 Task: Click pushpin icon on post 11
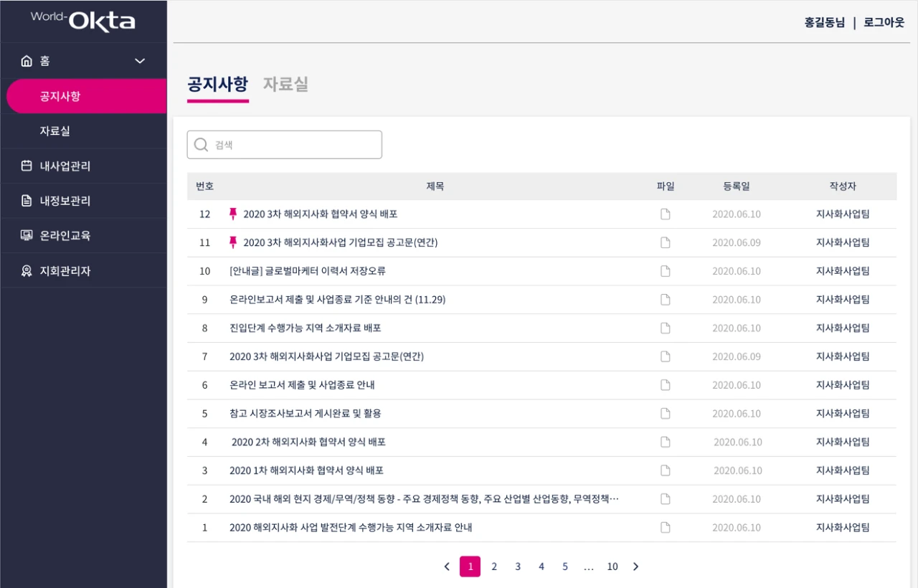(232, 242)
